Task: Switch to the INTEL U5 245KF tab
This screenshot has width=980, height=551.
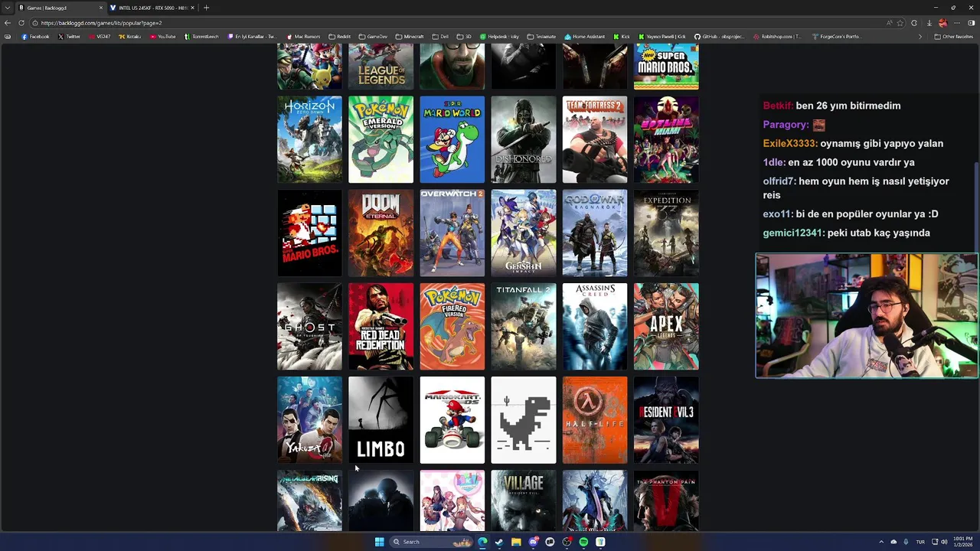Action: [x=152, y=8]
